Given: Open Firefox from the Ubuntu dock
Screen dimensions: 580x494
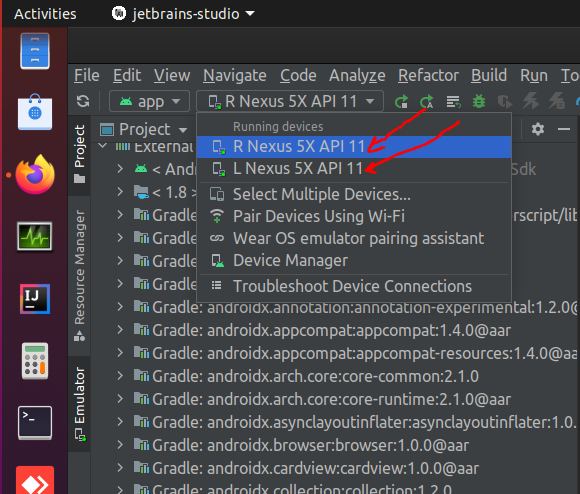Looking at the screenshot, I should pyautogui.click(x=35, y=174).
